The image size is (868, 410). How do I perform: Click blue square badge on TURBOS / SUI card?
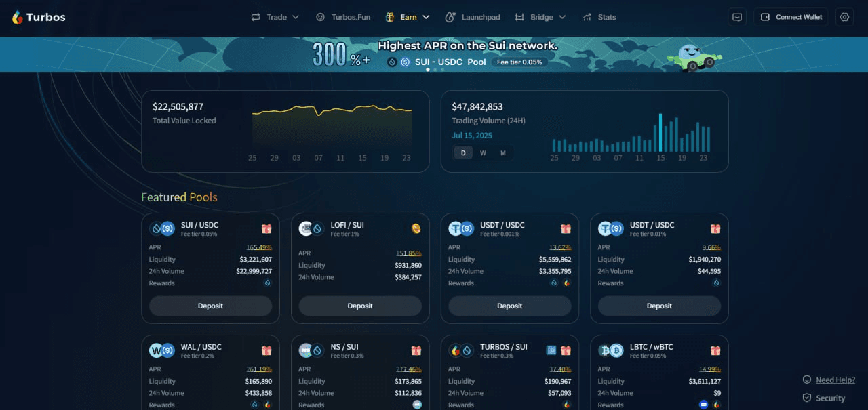coord(551,350)
